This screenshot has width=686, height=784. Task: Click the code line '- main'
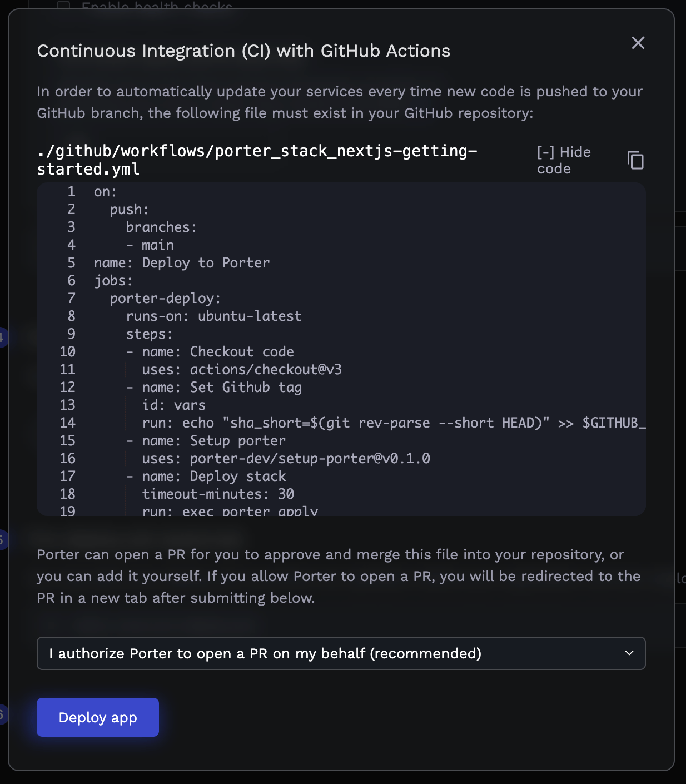150,245
